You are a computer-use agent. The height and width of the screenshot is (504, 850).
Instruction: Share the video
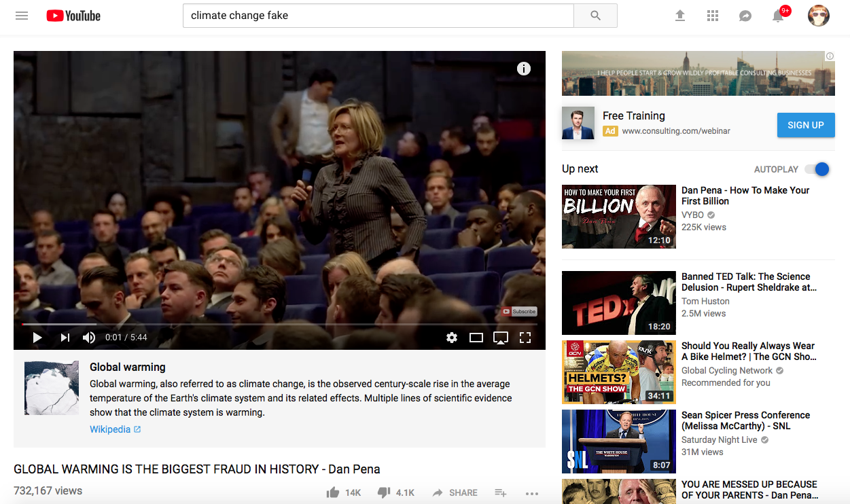pos(455,492)
